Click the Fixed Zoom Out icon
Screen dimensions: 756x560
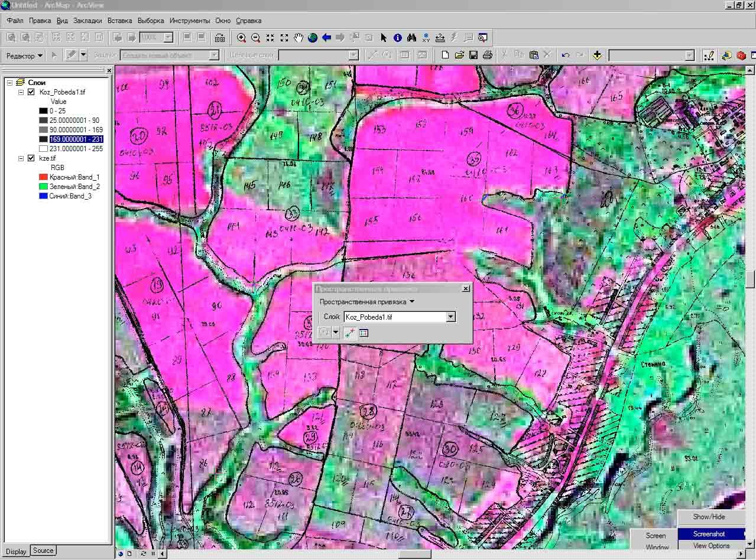click(284, 38)
